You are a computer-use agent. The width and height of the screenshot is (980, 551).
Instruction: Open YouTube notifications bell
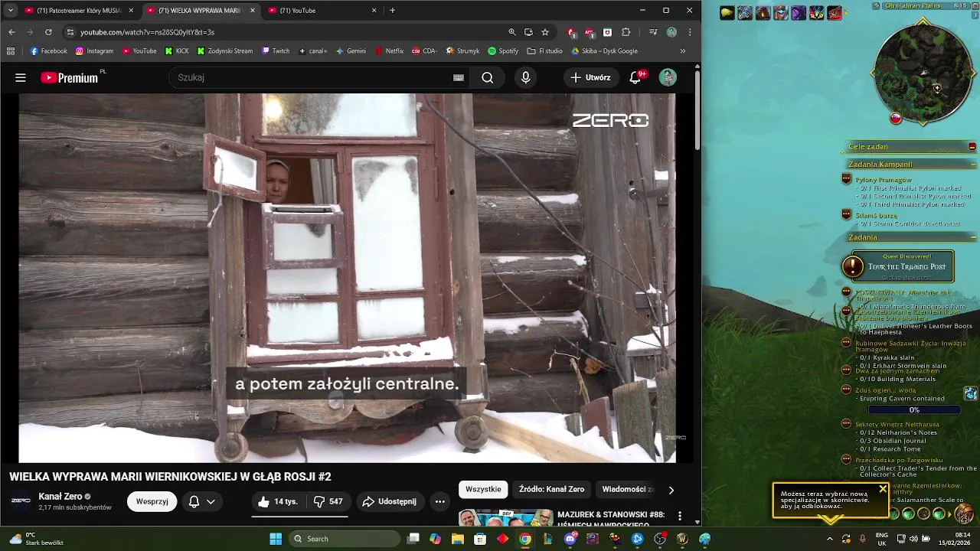[x=636, y=77]
